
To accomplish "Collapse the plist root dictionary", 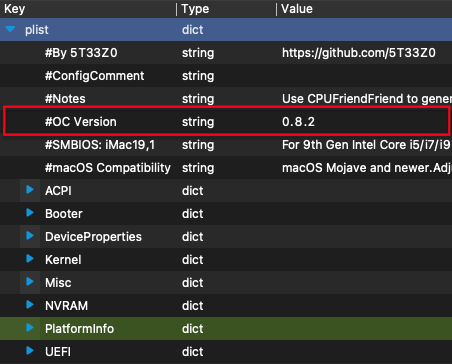I will [10, 29].
